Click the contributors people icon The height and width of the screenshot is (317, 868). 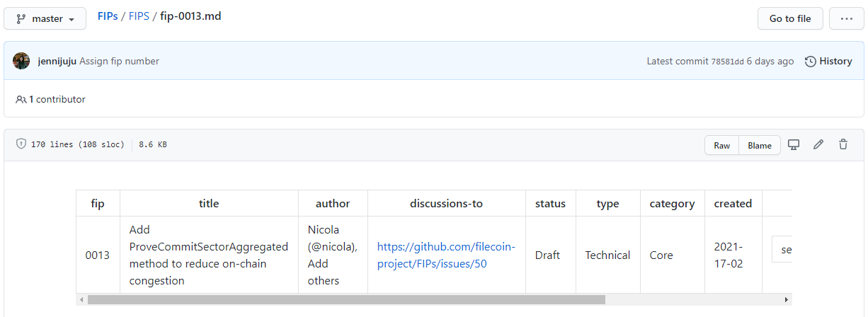coord(21,99)
